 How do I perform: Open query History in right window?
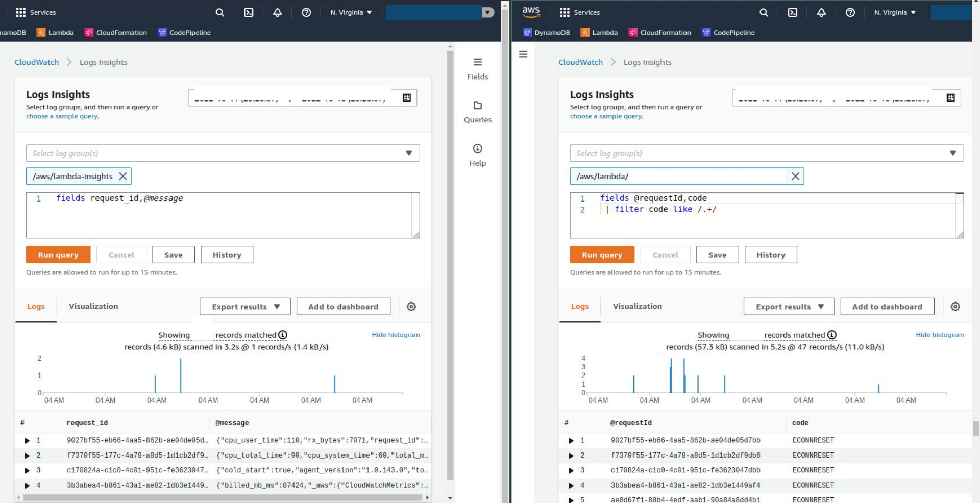coord(771,255)
